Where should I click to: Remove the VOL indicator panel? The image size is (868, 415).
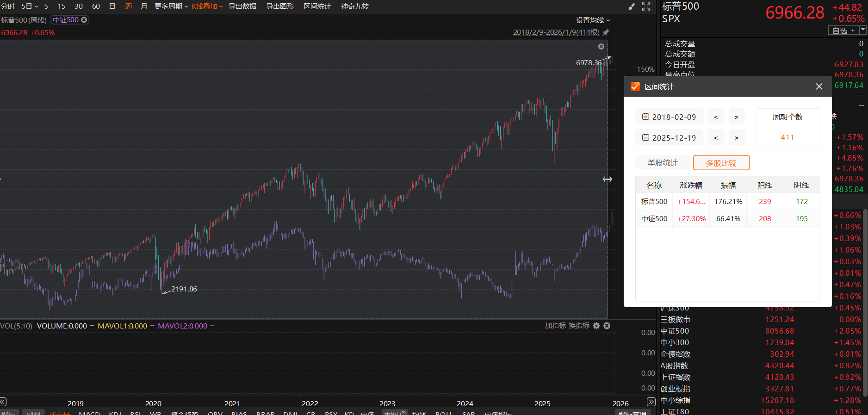click(607, 326)
